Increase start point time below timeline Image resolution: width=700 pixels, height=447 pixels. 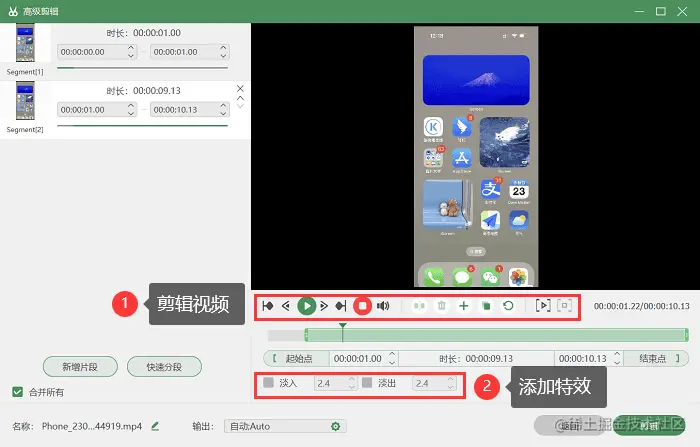(x=392, y=354)
